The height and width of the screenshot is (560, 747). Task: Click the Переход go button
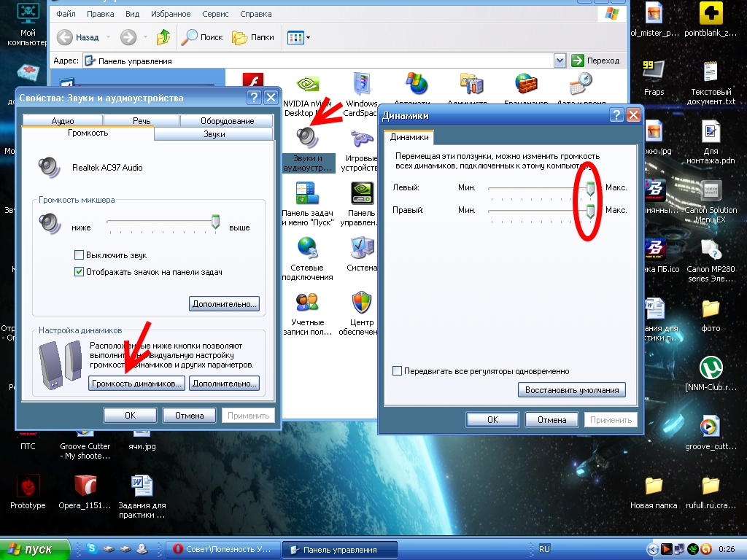595,61
